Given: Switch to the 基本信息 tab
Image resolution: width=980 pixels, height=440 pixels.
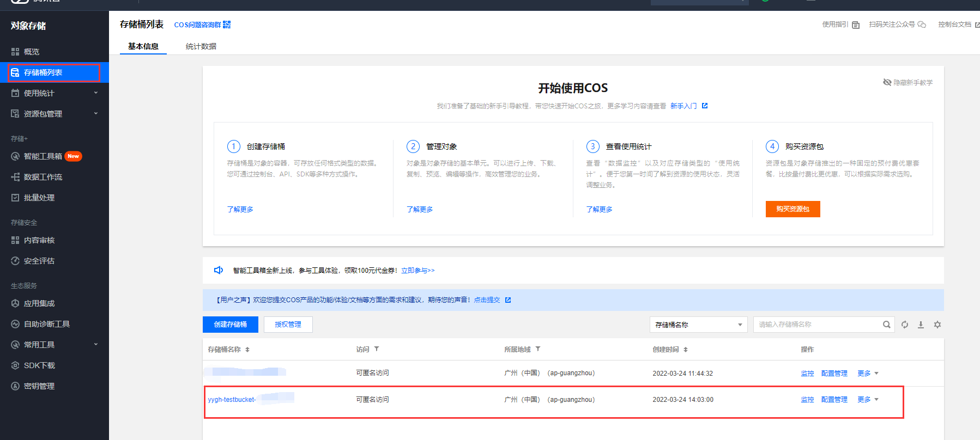Looking at the screenshot, I should pyautogui.click(x=143, y=46).
